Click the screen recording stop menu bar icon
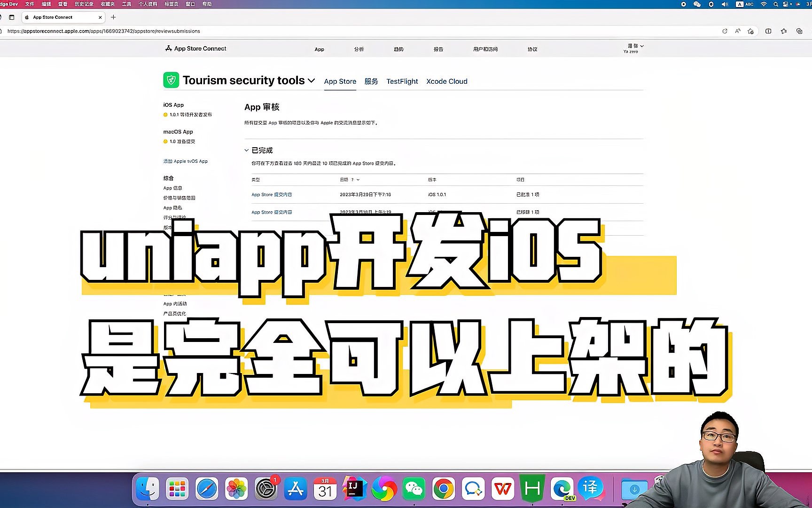The image size is (812, 508). pyautogui.click(x=683, y=4)
